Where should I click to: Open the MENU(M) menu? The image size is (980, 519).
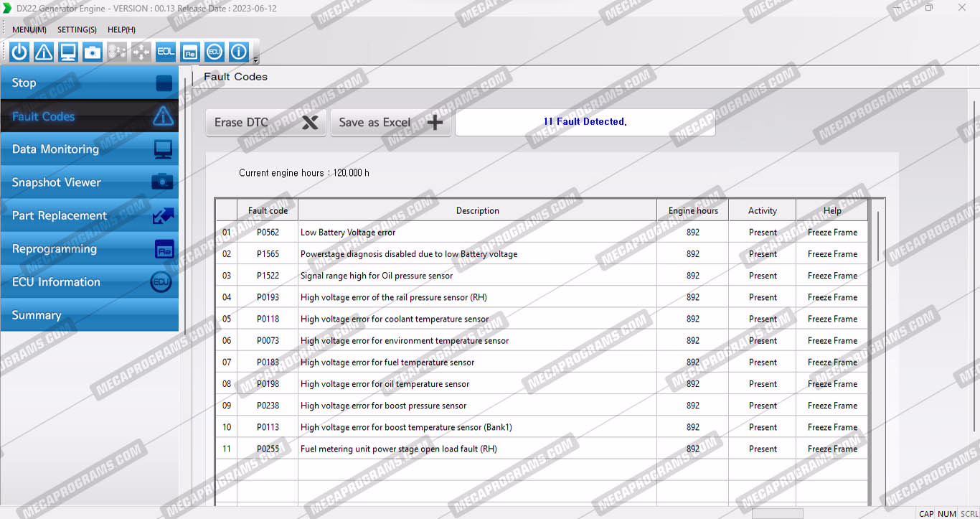tap(29, 29)
